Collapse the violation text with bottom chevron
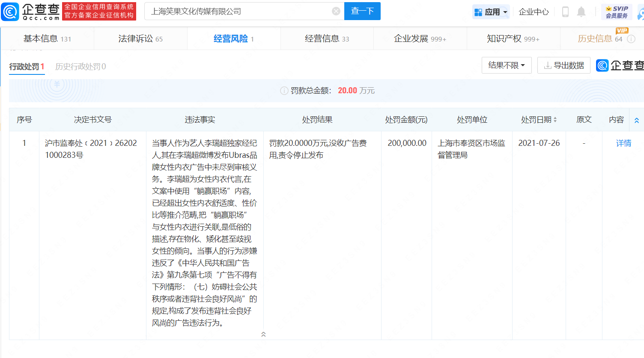Image resolution: width=644 pixels, height=358 pixels. 263,334
